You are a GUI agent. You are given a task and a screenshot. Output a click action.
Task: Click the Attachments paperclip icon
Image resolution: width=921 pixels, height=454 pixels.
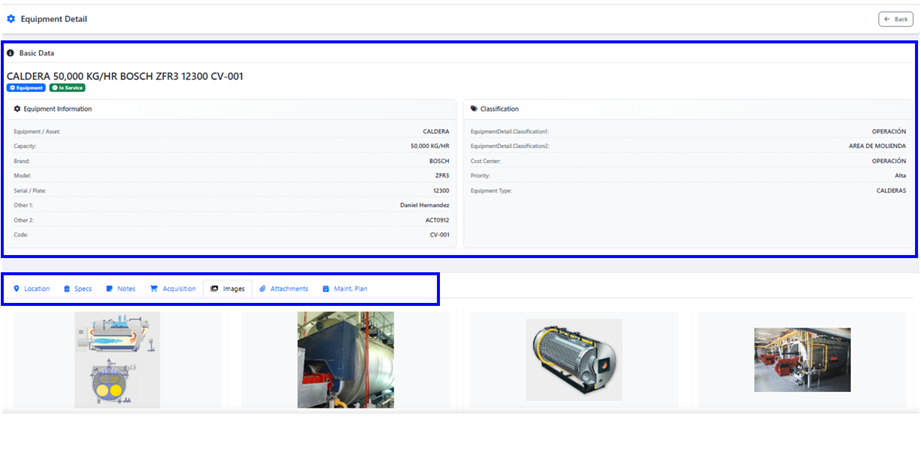[x=263, y=288]
